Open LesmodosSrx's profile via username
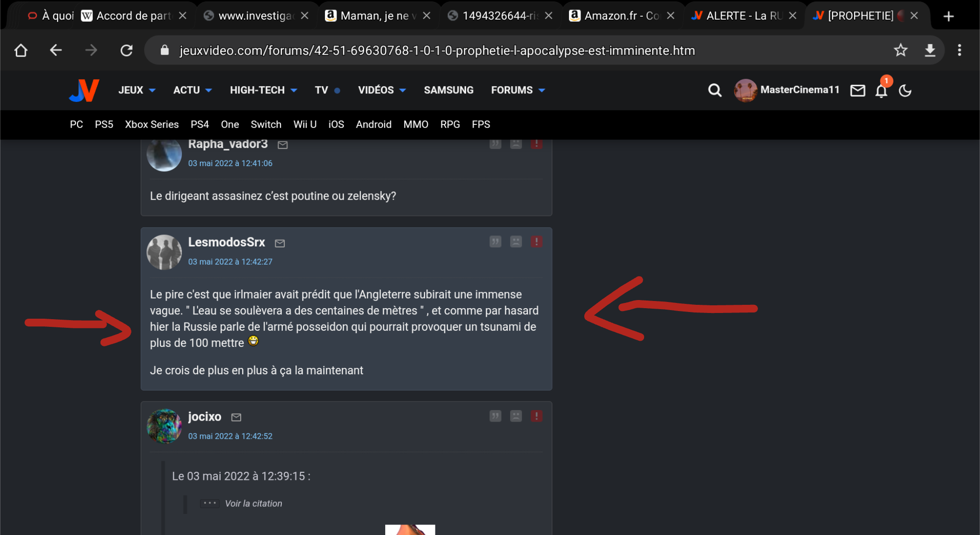The width and height of the screenshot is (980, 535). [226, 242]
